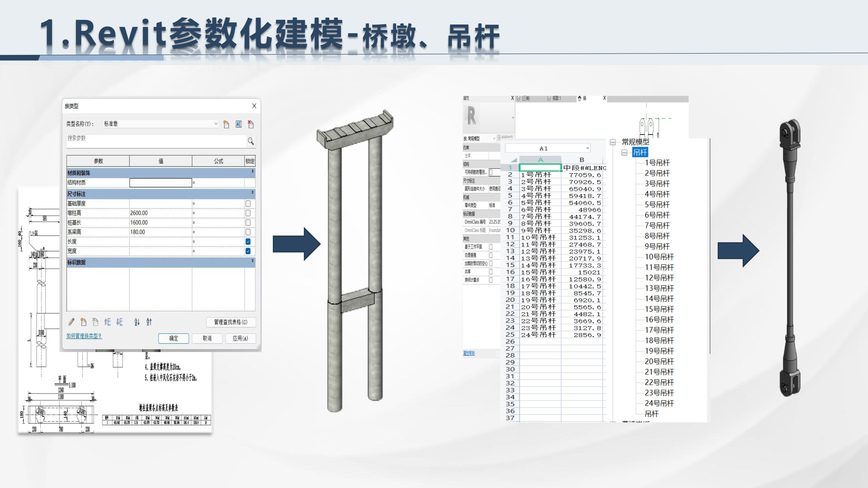868x488 pixels.
Task: Click the new family type icon
Action: tap(226, 124)
